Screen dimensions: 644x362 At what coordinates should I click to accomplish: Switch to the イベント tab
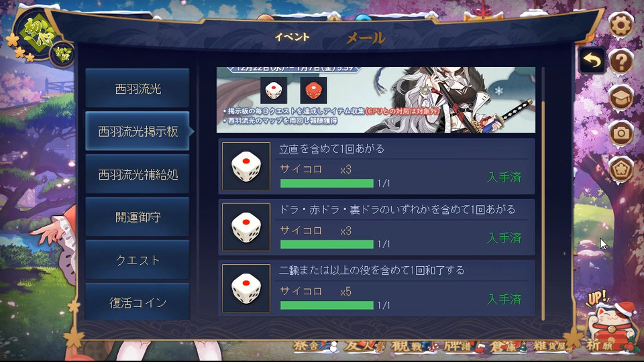[x=292, y=37]
